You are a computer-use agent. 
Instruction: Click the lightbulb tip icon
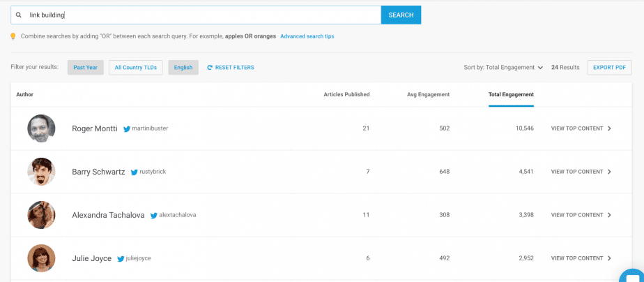pyautogui.click(x=13, y=36)
